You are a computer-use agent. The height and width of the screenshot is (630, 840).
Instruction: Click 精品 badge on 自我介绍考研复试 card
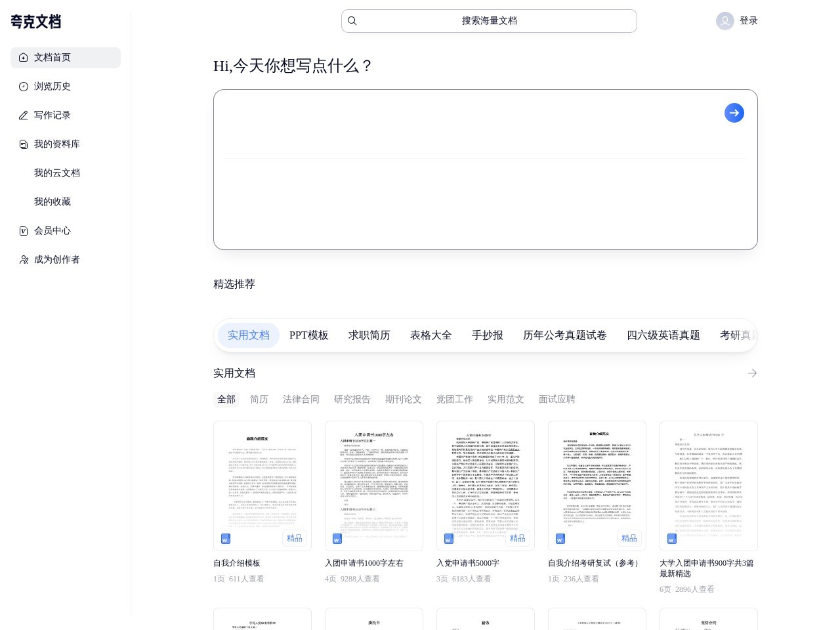click(629, 538)
